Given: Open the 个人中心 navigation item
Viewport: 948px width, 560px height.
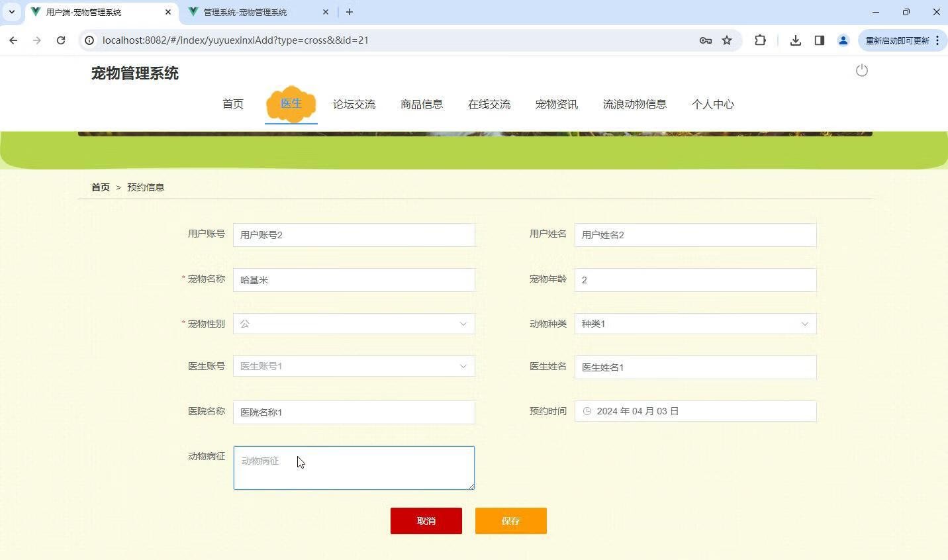Looking at the screenshot, I should coord(713,104).
